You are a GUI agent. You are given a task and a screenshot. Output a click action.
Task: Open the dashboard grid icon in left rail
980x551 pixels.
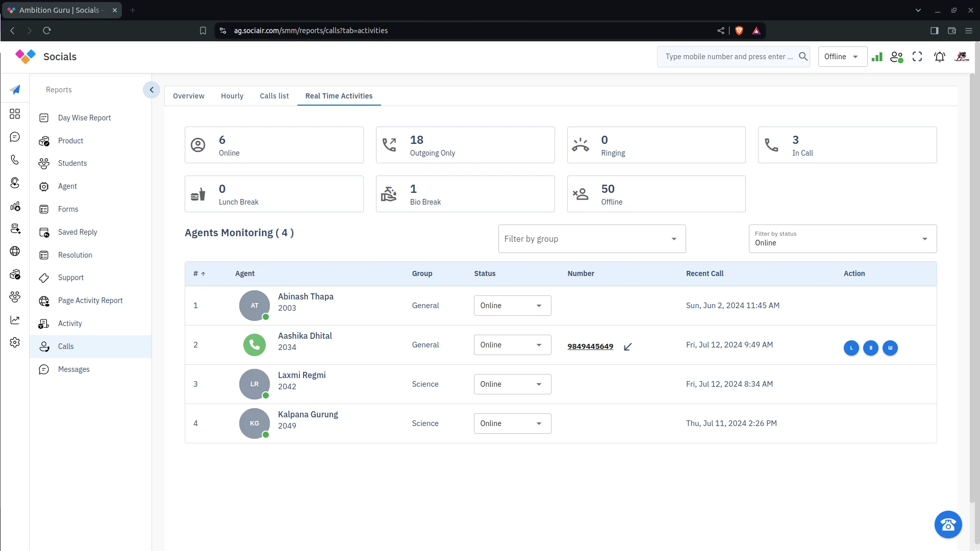coord(15,114)
